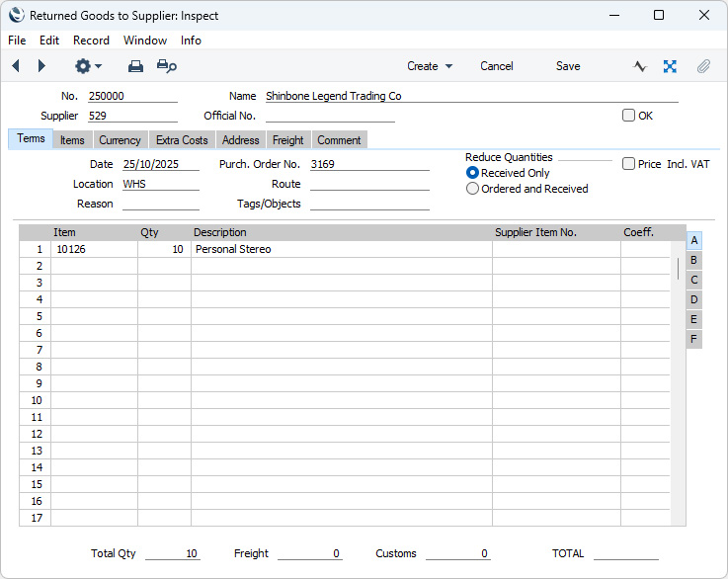Select Ordered and Received radio option
Screen dimensions: 728x579
click(472, 189)
